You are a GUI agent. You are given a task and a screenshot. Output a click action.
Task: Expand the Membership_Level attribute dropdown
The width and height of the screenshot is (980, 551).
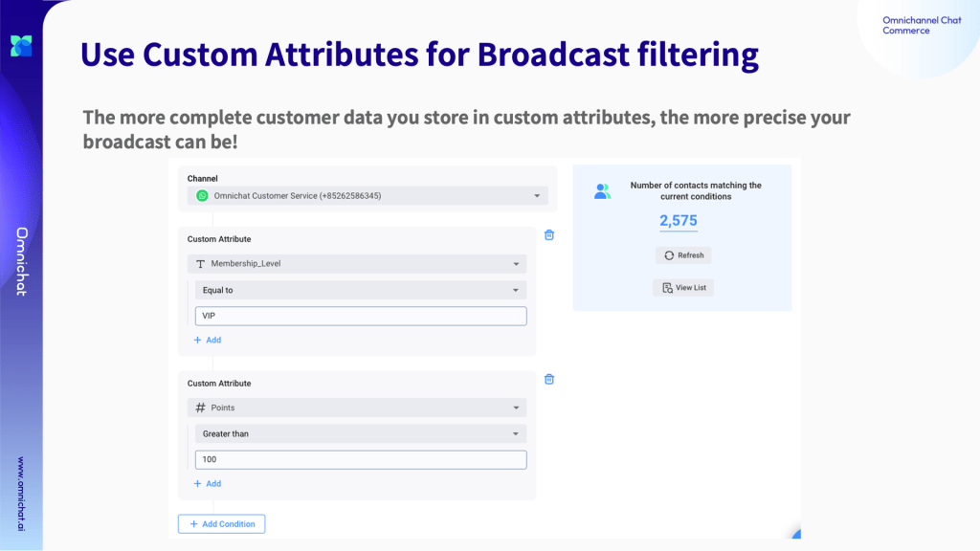516,264
